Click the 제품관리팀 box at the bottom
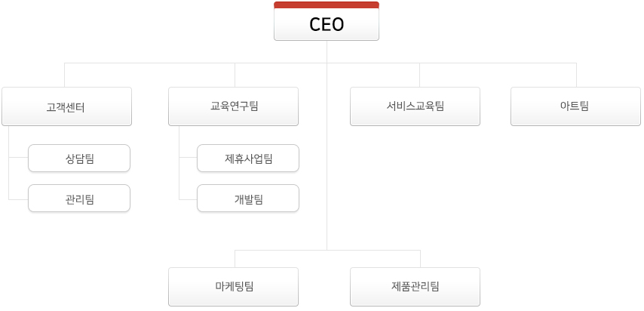The height and width of the screenshot is (311, 644). (x=415, y=287)
